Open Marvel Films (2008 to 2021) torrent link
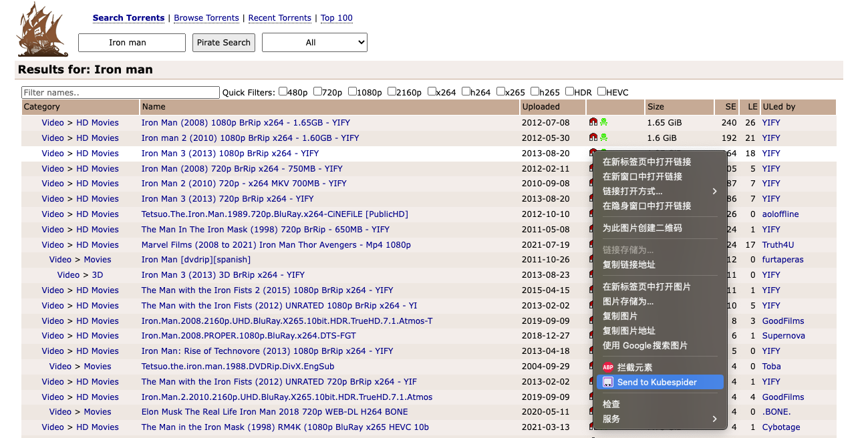Viewport: 868px width, 438px height. pyautogui.click(x=276, y=244)
